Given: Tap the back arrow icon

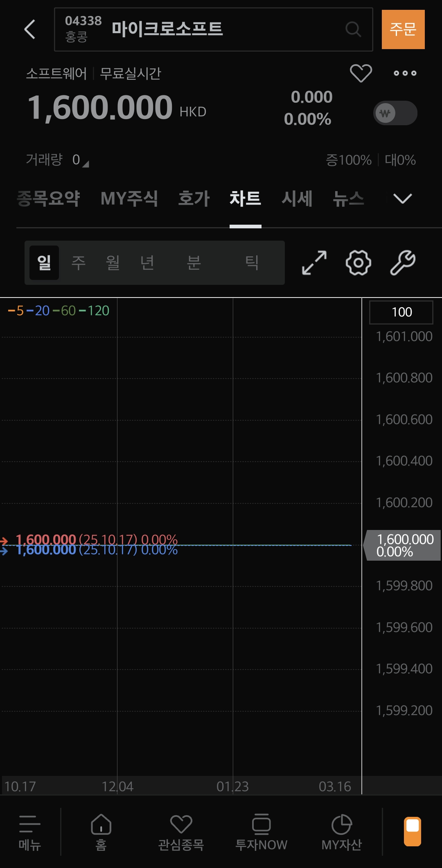Looking at the screenshot, I should click(x=30, y=29).
